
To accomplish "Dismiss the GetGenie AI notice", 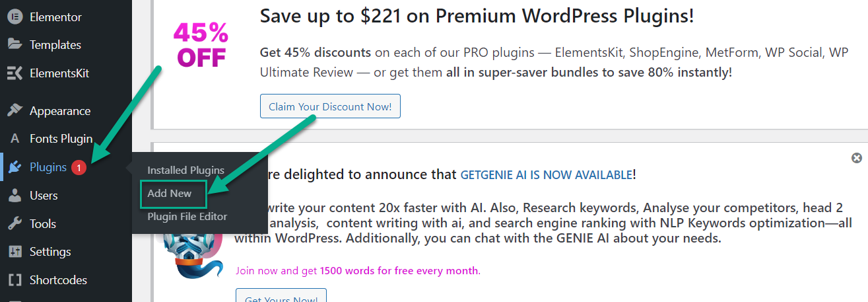I will 857,158.
